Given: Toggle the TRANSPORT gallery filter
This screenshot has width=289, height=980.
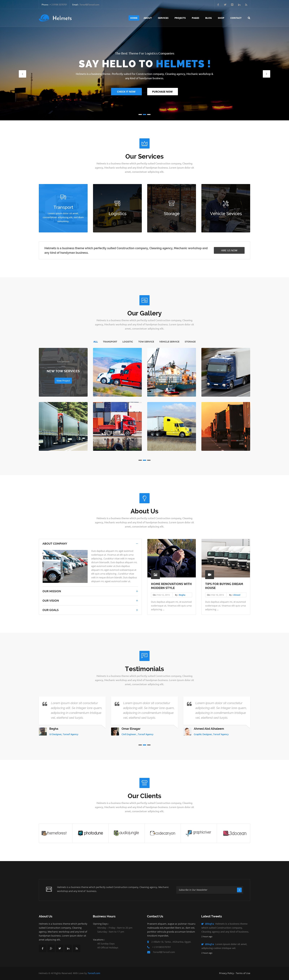Looking at the screenshot, I should 110,342.
